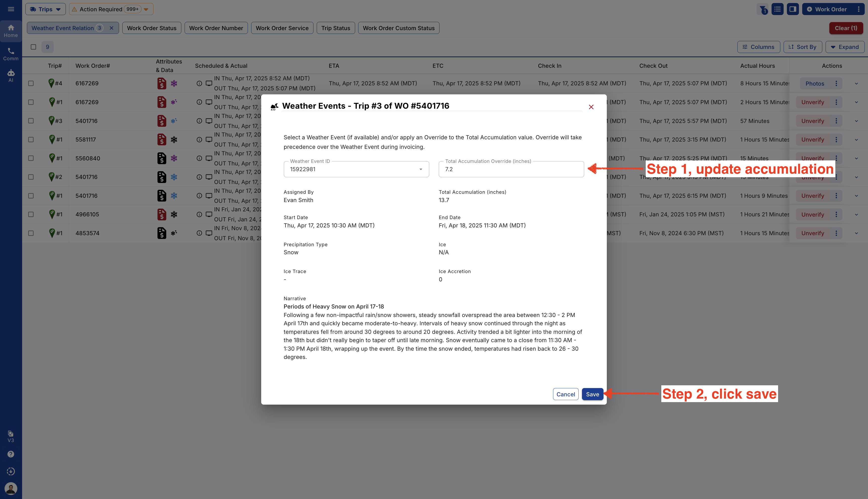Open the AI assistant sidebar item
Screen dimensions: 868x499
11,76
